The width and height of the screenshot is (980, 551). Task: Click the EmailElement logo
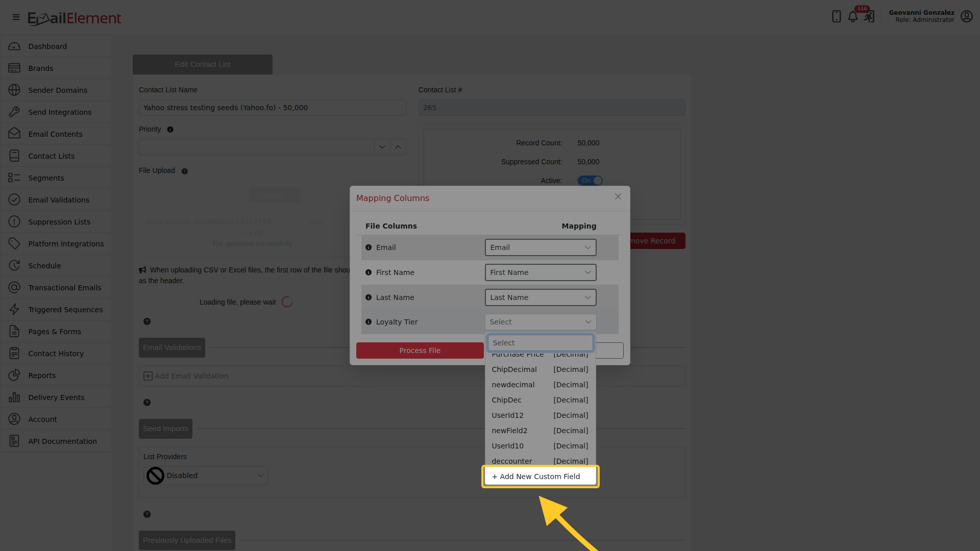pos(75,18)
